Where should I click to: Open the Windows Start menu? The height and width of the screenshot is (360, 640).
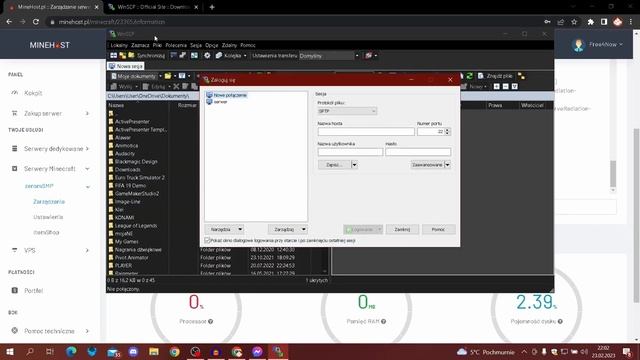[x=10, y=351]
